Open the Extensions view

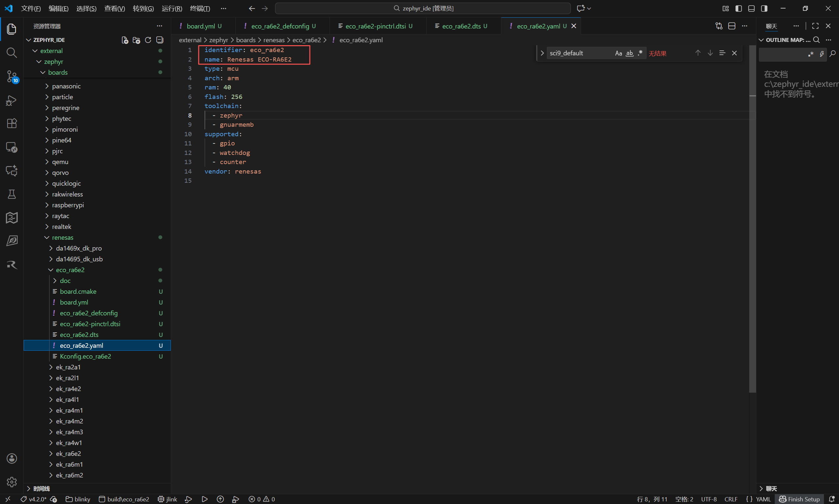tap(11, 123)
